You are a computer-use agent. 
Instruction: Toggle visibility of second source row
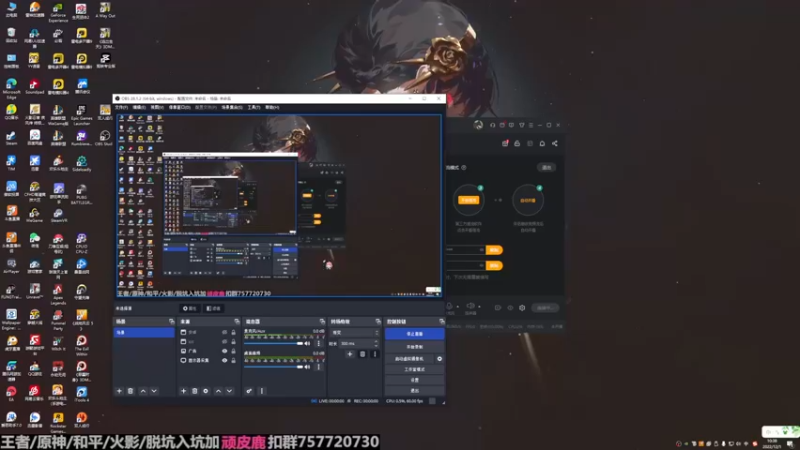coord(224,341)
